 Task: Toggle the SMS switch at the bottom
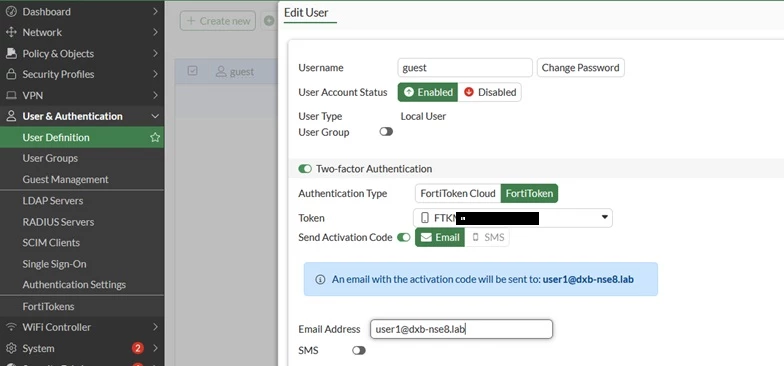click(358, 350)
